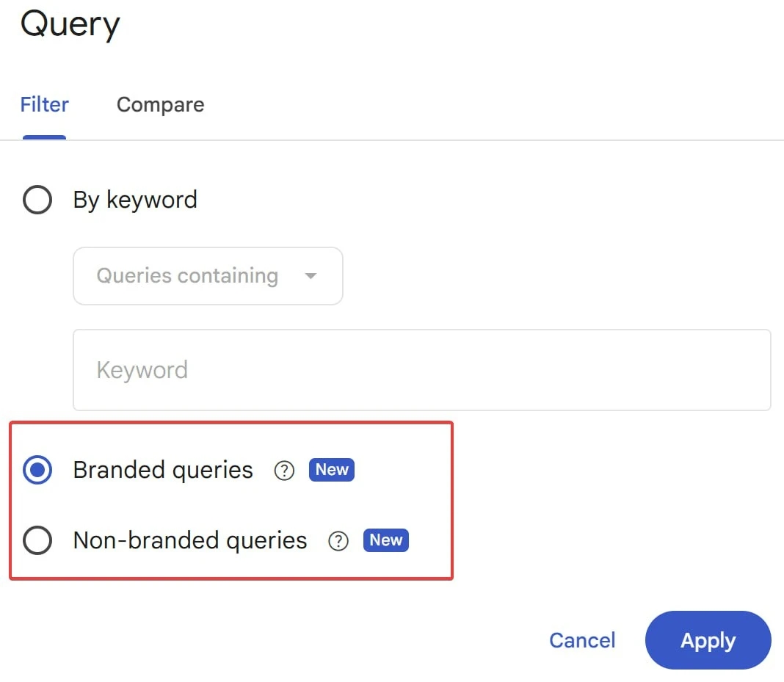Click the By keyword label text
Screen dimensions: 784x682
[135, 200]
